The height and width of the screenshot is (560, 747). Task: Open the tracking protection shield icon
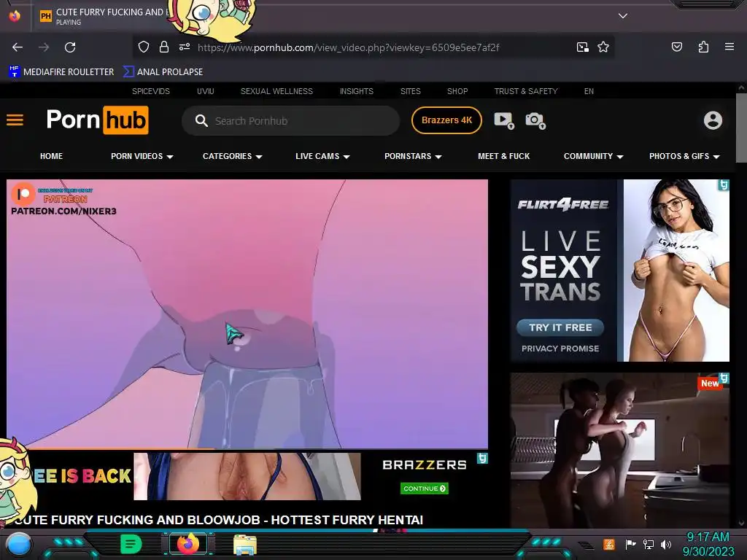[144, 47]
